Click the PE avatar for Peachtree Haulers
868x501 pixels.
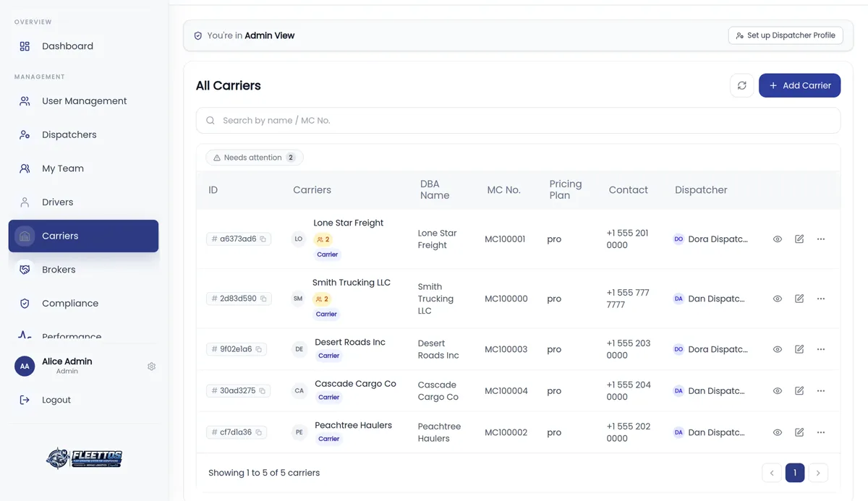[x=299, y=432]
